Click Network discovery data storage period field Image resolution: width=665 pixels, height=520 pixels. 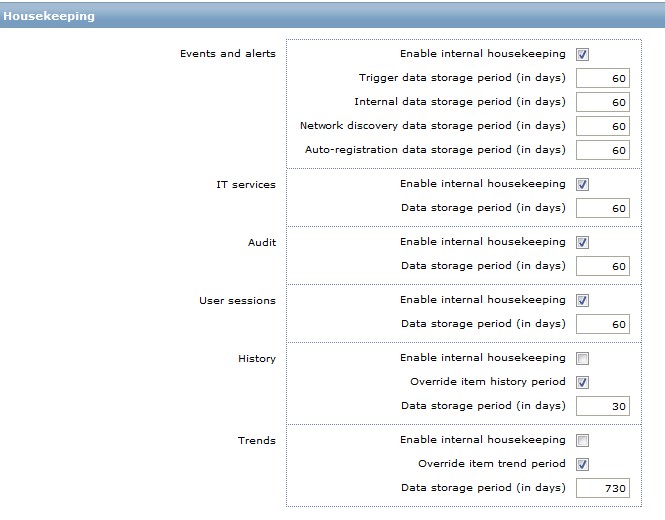tap(603, 127)
